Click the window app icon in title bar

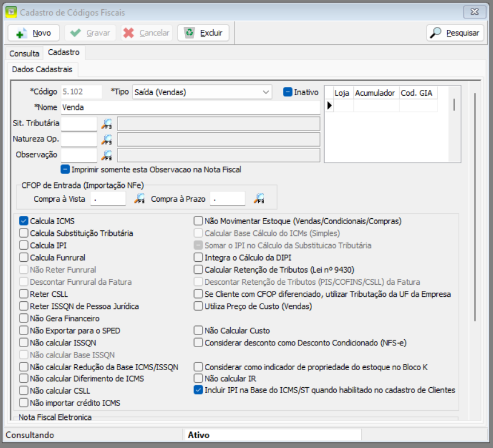pyautogui.click(x=11, y=12)
